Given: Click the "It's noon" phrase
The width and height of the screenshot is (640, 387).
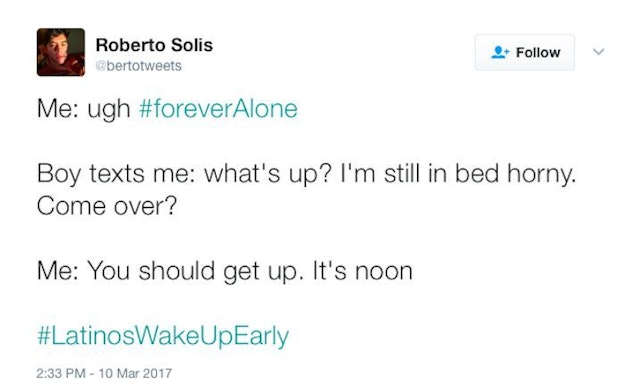Looking at the screenshot, I should (362, 271).
